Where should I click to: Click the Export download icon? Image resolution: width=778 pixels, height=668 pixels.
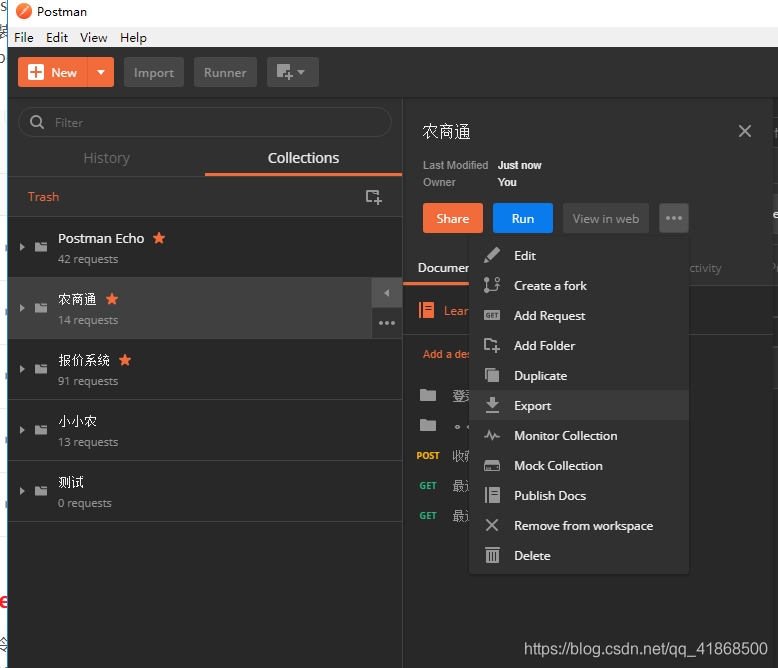coord(492,405)
